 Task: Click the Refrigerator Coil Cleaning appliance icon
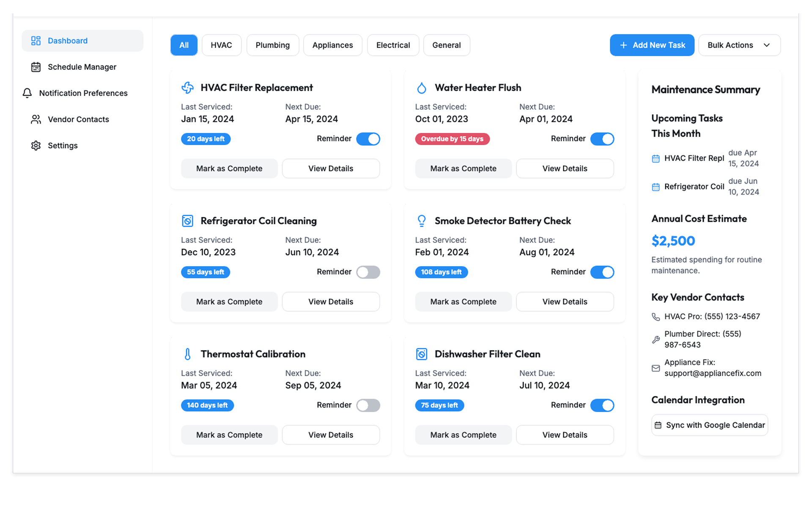[187, 221]
